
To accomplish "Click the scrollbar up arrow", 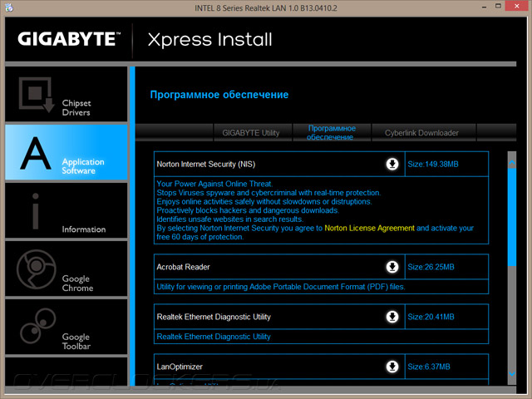I will point(512,163).
